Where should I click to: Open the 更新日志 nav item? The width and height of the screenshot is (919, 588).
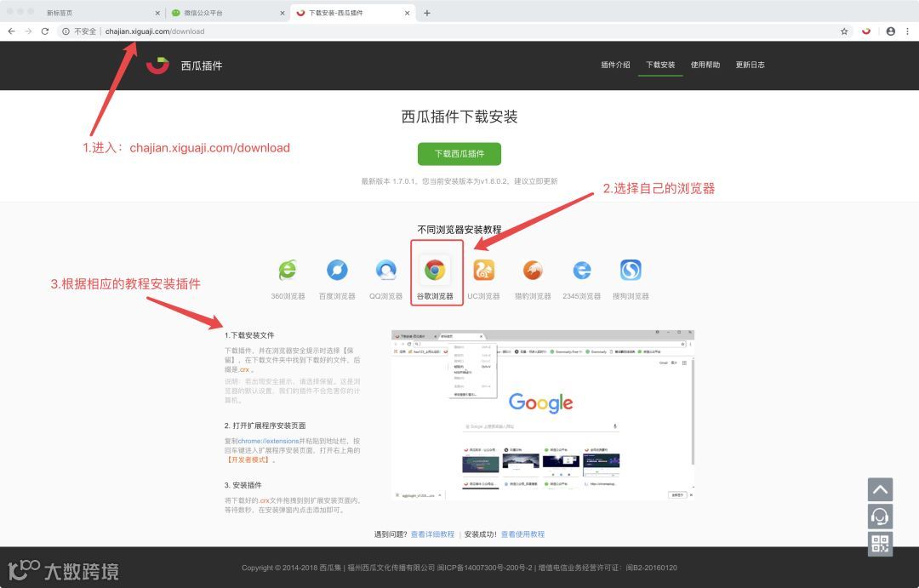751,65
